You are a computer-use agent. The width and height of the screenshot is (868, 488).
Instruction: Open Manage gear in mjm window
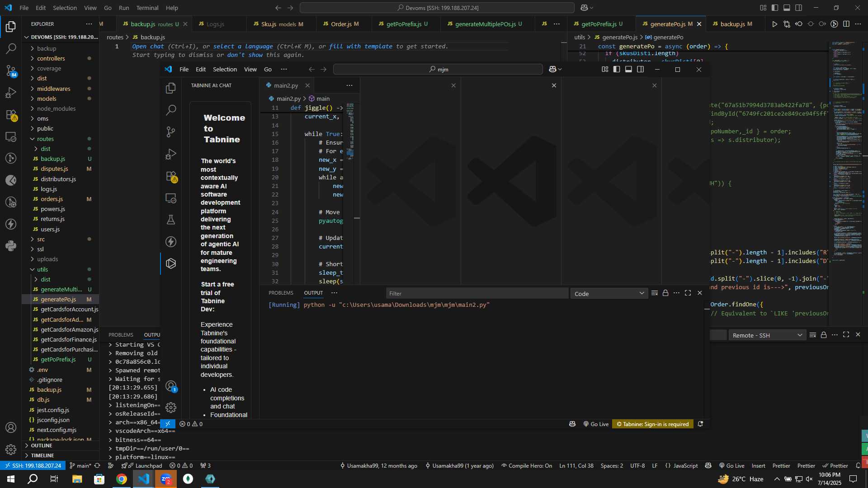click(171, 408)
